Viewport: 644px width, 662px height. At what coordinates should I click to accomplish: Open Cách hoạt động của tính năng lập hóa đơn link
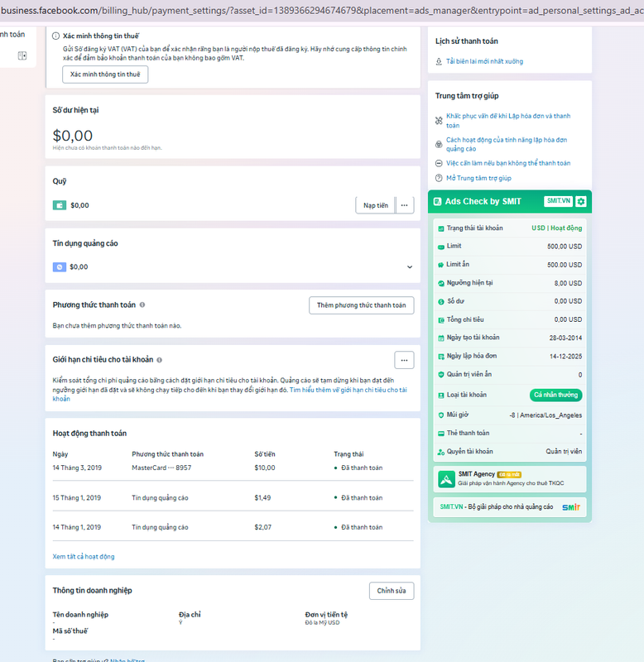click(507, 144)
